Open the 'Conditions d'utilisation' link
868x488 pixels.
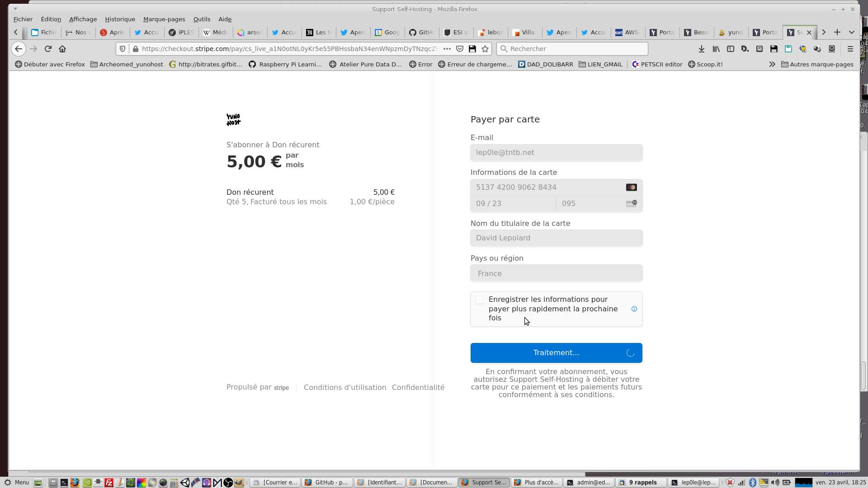(x=344, y=387)
